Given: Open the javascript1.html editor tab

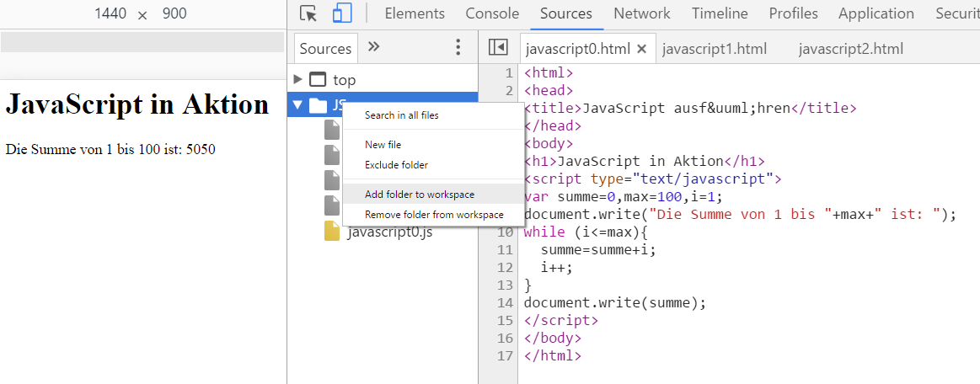Looking at the screenshot, I should 714,49.
